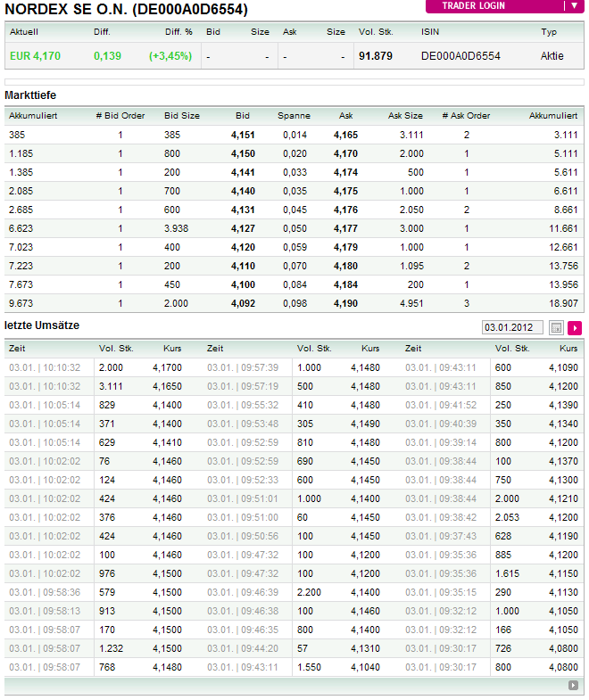Image resolution: width=589 pixels, height=700 pixels.
Task: Click the # Bid Order column header
Action: (120, 116)
